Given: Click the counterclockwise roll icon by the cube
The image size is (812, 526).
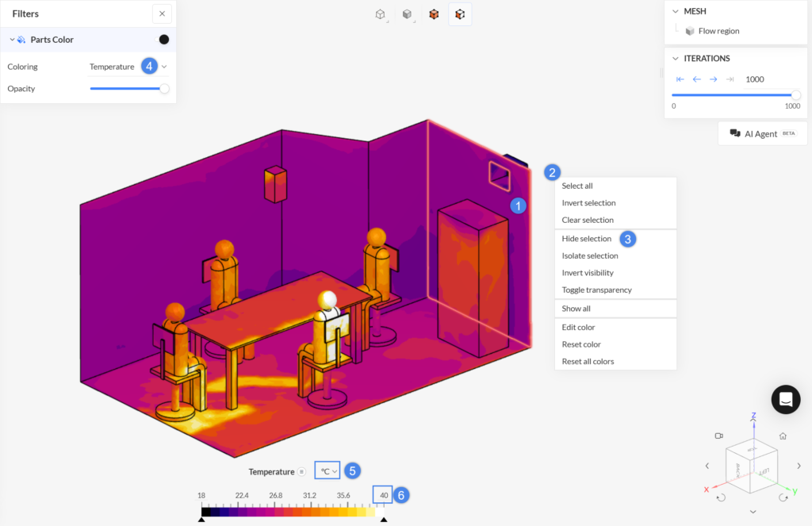Looking at the screenshot, I should point(721,498).
